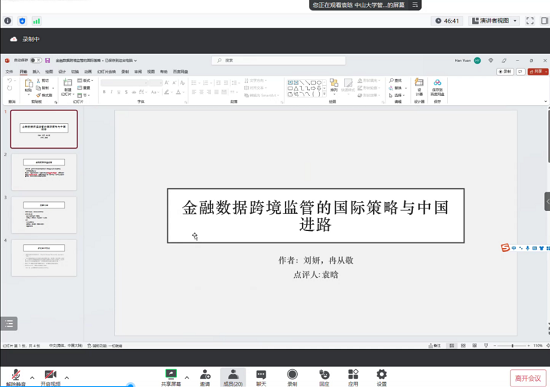This screenshot has height=387, width=550.
Task: Toggle the Reading view in status bar
Action: pos(475,346)
